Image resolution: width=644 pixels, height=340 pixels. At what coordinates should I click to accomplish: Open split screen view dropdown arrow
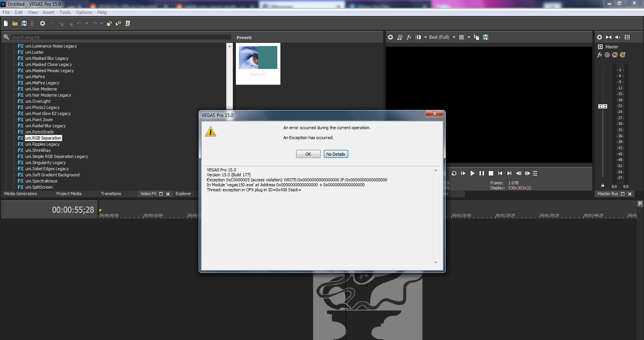(425, 37)
